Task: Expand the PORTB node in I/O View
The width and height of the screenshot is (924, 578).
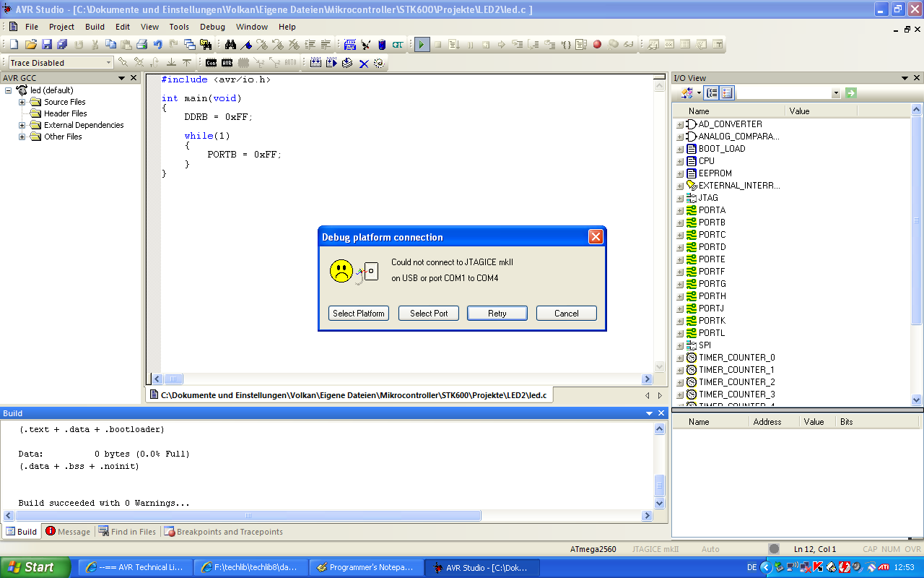Action: [x=679, y=223]
